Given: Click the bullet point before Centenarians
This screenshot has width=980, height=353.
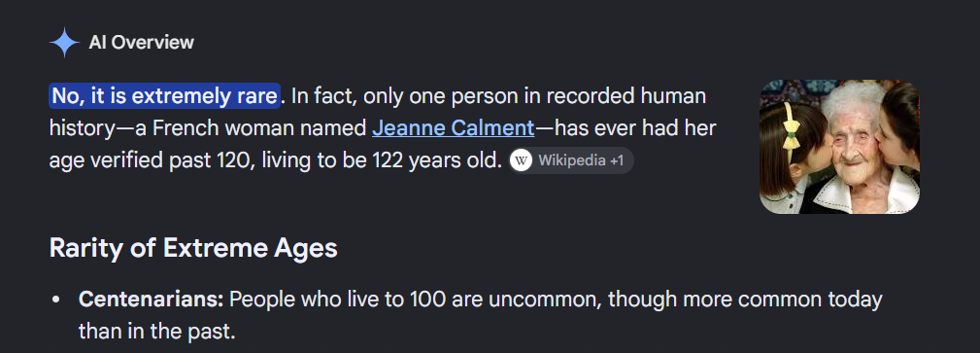Looking at the screenshot, I should tap(56, 300).
